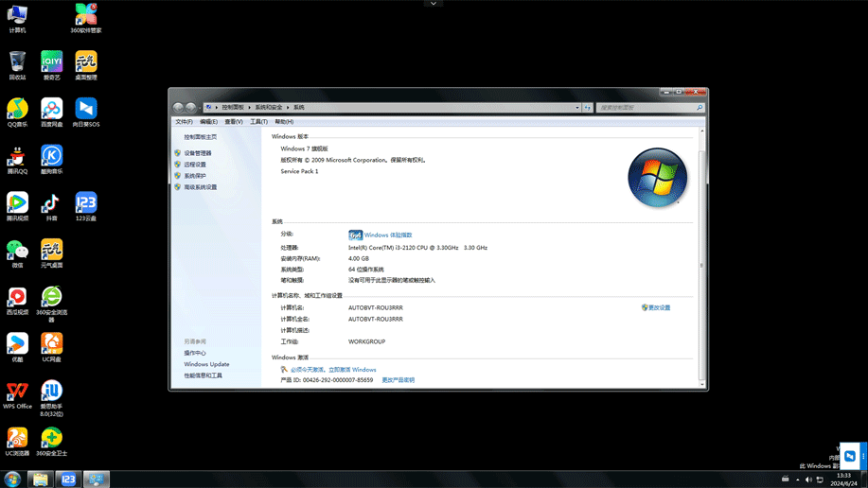868x488 pixels.
Task: Open the 爱奇艺 iQIYI icon
Action: pyautogui.click(x=51, y=65)
